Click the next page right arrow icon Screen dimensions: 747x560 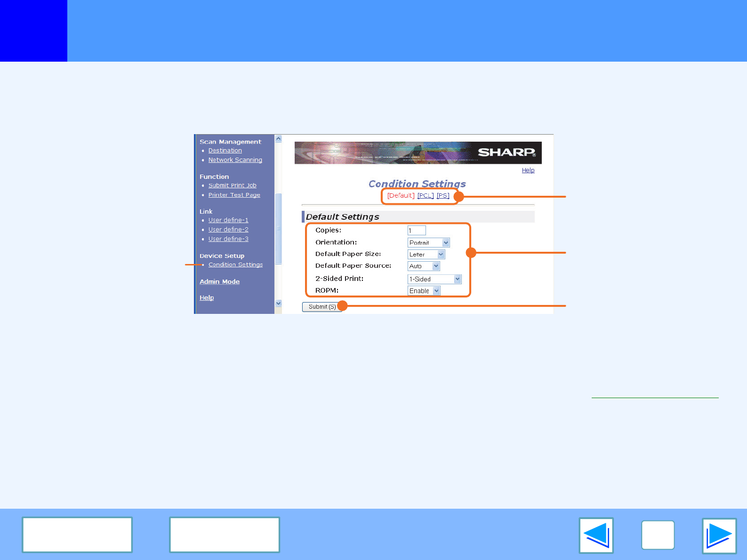coord(719,536)
